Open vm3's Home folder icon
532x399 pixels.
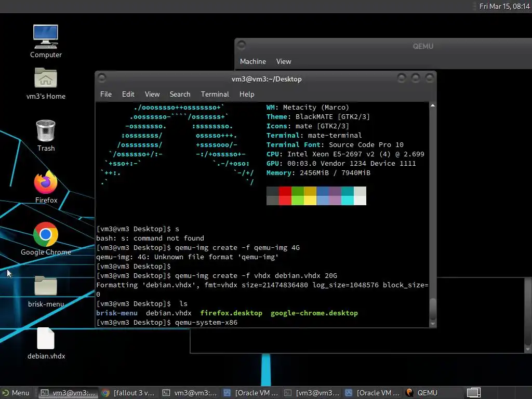click(46, 84)
